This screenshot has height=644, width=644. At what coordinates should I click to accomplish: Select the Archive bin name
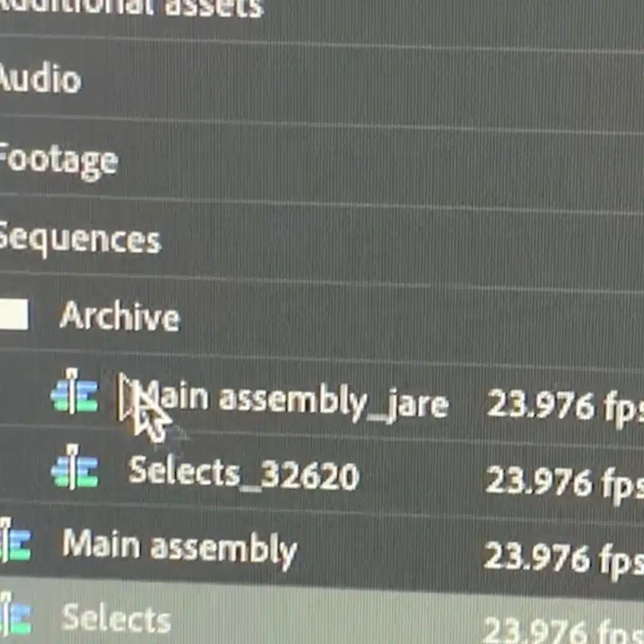[119, 316]
